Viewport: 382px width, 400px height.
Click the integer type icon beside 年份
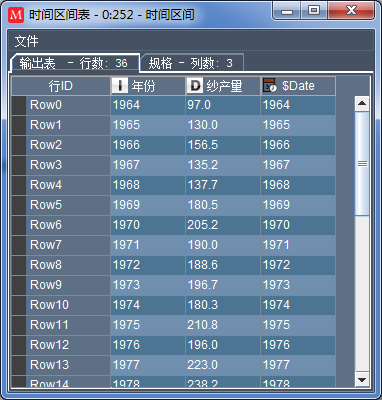(119, 86)
